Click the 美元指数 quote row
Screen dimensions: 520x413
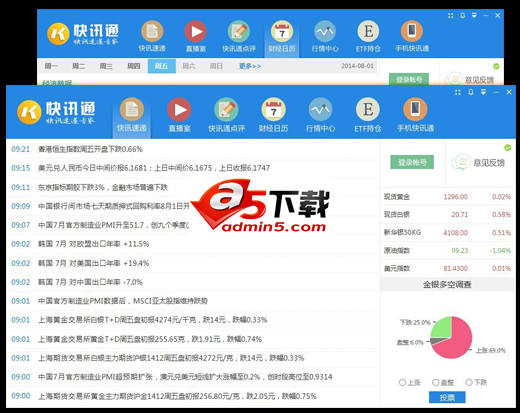point(447,268)
